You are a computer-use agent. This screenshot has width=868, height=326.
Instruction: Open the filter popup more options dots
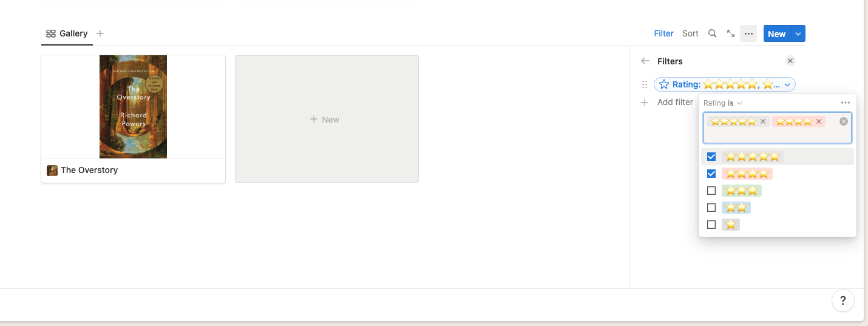coord(846,103)
